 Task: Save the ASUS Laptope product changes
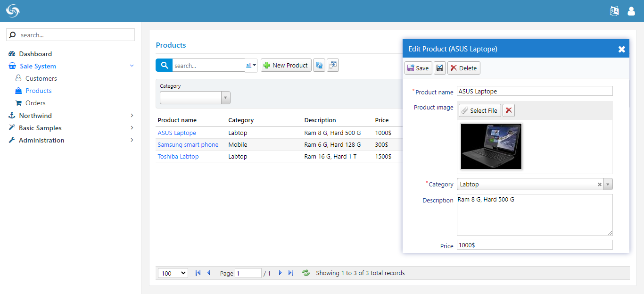click(418, 67)
